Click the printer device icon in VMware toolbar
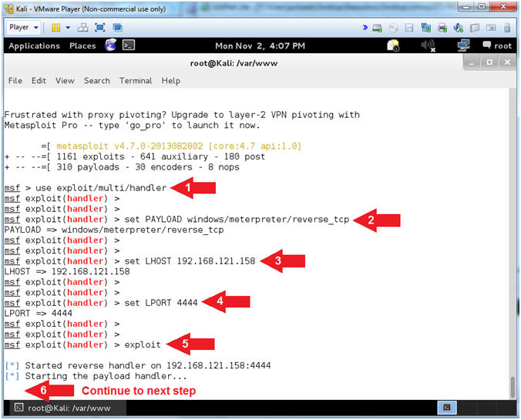Image resolution: width=521 pixels, height=420 pixels. [x=442, y=28]
